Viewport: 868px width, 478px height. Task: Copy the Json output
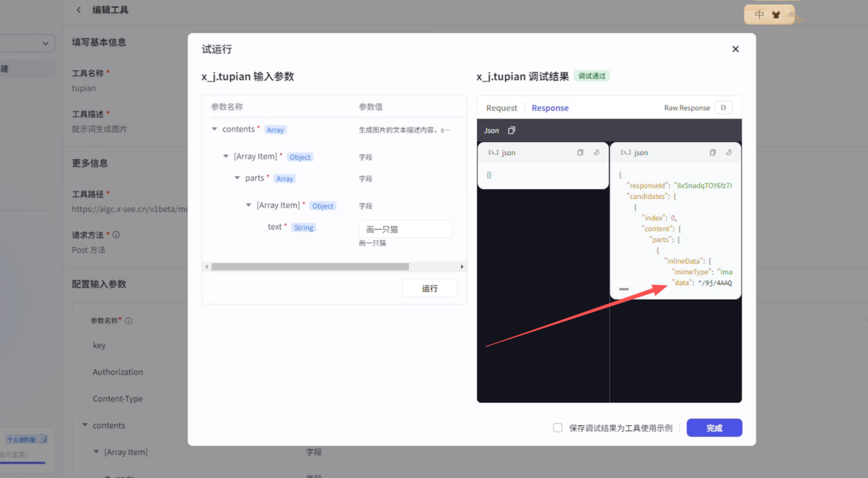[511, 130]
